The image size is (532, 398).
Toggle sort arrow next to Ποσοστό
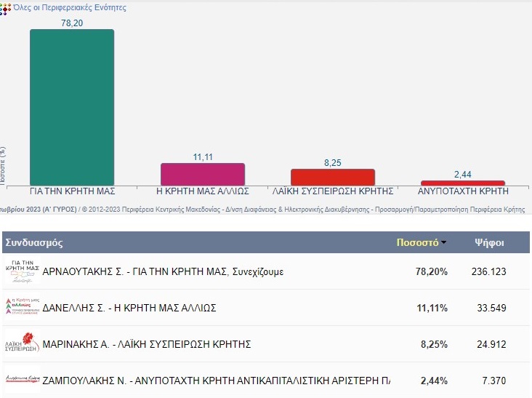(x=444, y=243)
